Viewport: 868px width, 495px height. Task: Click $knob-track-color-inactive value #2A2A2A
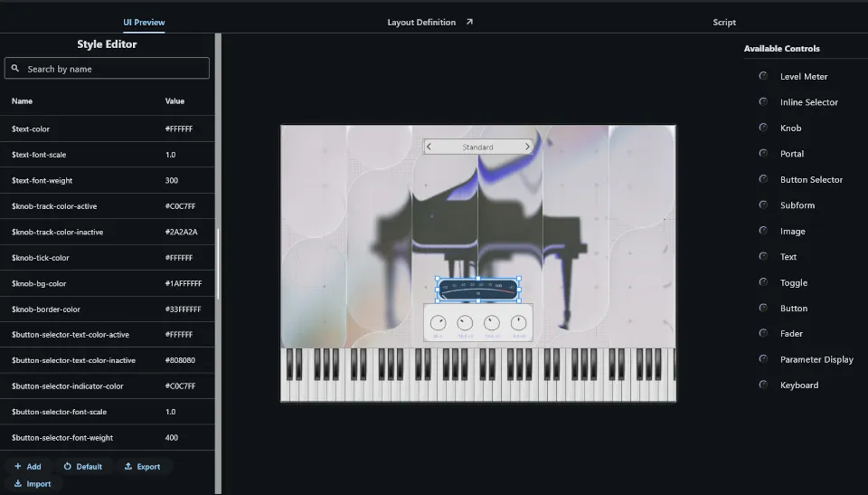181,232
